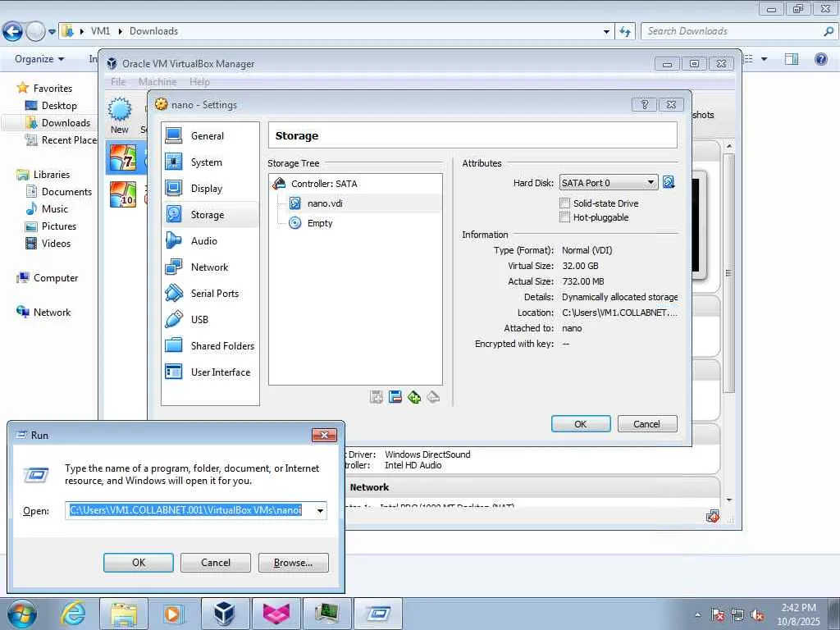Open Shared Folders settings category
This screenshot has width=840, height=630.
[209, 346]
